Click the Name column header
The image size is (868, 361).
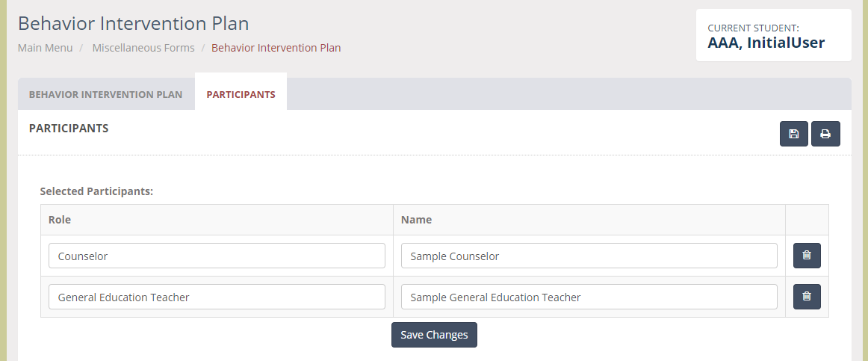(416, 220)
